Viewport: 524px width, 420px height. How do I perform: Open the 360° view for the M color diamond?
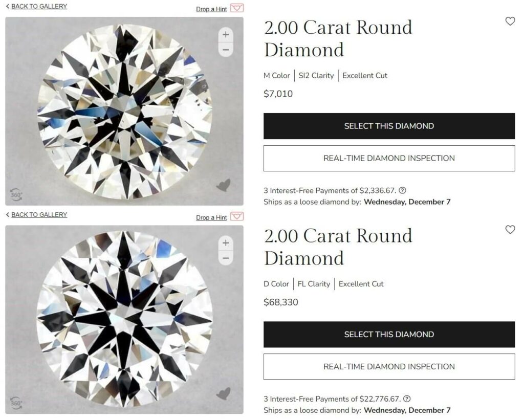[15, 194]
